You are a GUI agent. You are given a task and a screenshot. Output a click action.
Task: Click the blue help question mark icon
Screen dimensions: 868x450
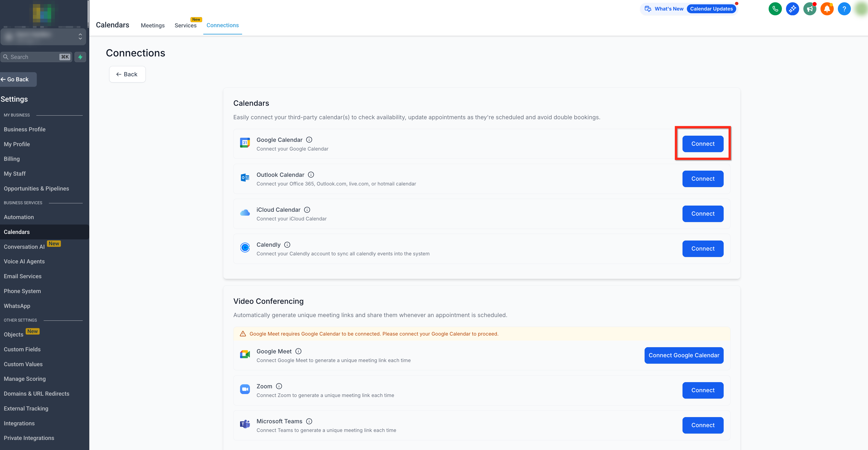tap(844, 9)
